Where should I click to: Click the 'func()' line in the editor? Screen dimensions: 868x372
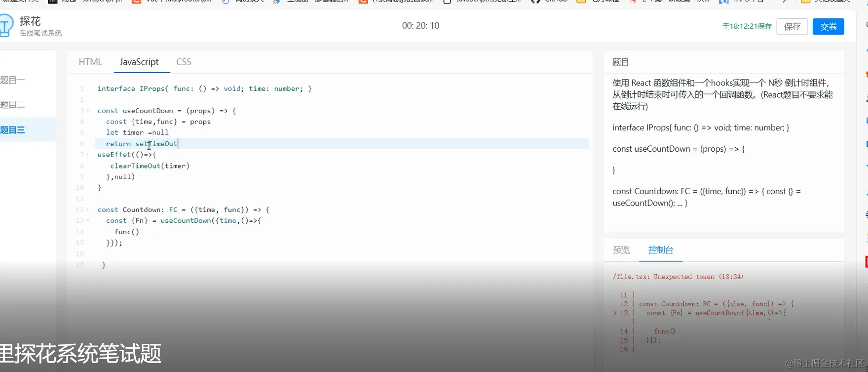tap(127, 232)
